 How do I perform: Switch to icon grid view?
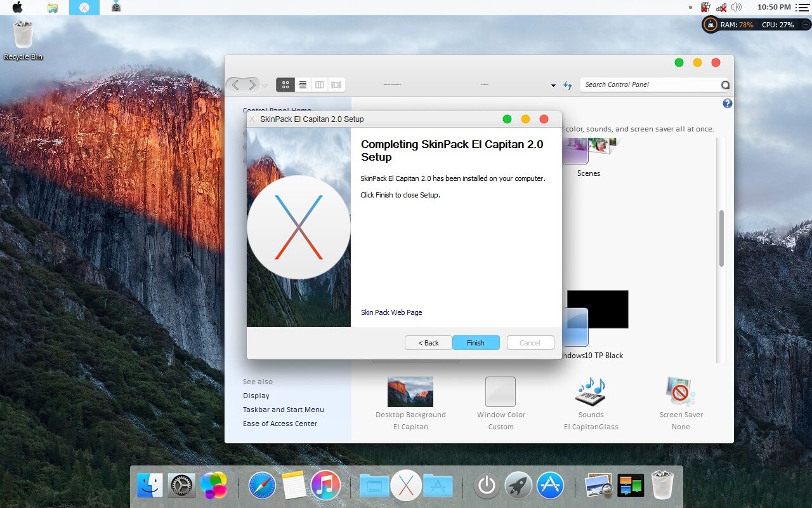click(285, 84)
